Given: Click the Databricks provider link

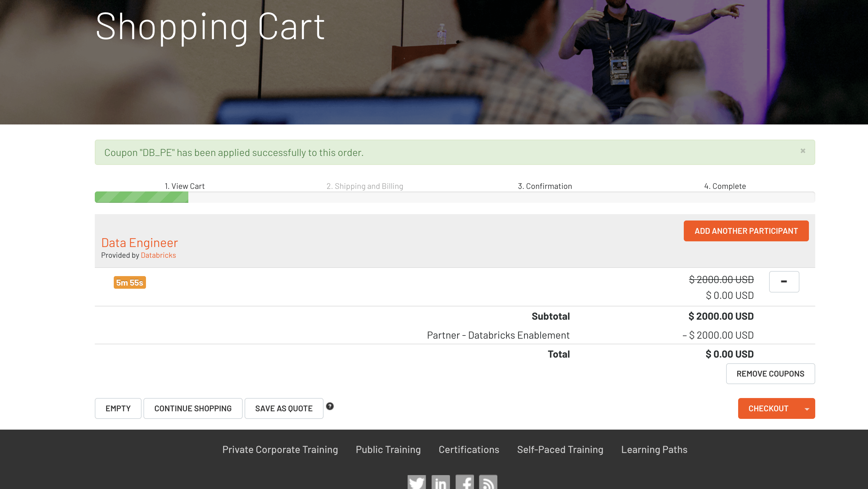Looking at the screenshot, I should pos(158,255).
